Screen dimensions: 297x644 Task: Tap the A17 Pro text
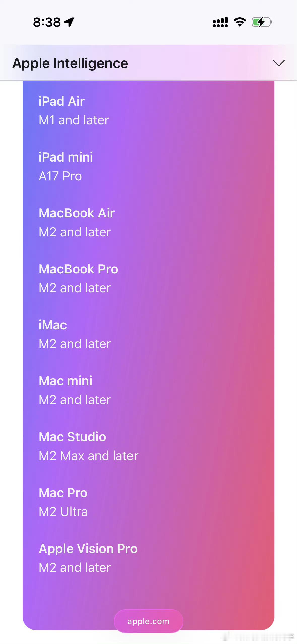coord(60,176)
